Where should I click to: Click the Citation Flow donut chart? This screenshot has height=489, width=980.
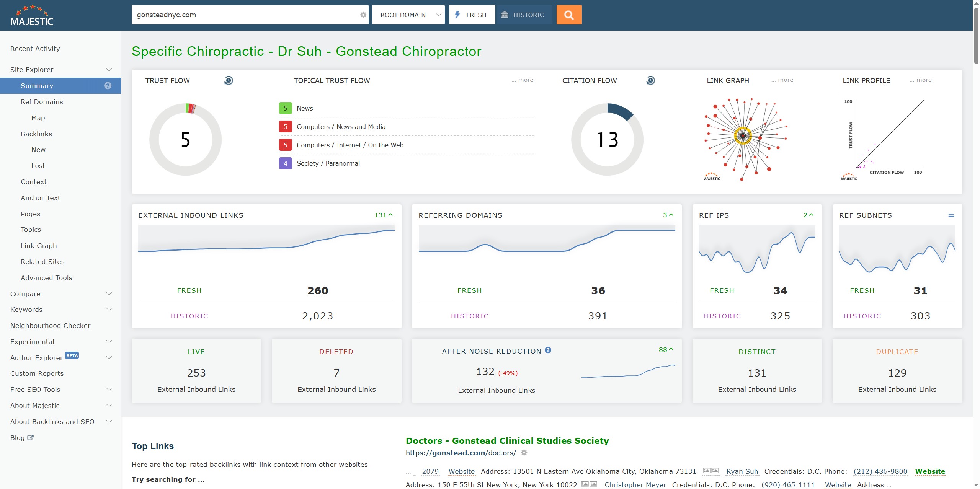click(608, 139)
